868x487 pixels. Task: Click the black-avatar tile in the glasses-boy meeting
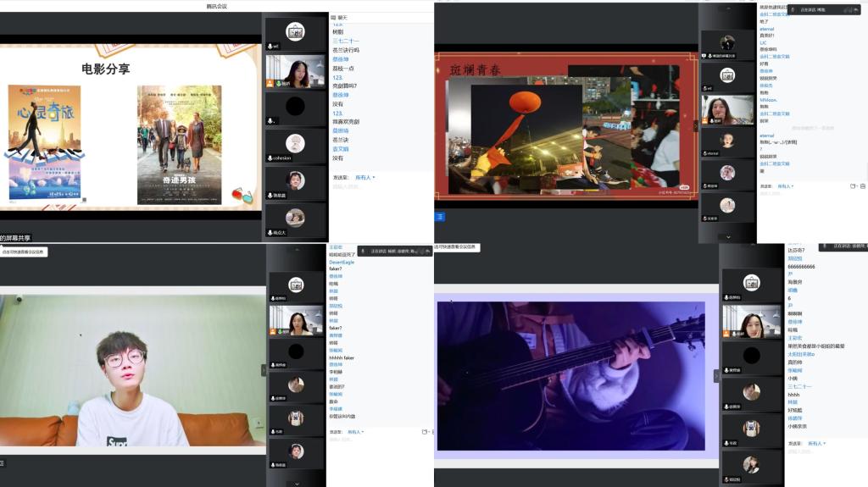click(x=296, y=354)
